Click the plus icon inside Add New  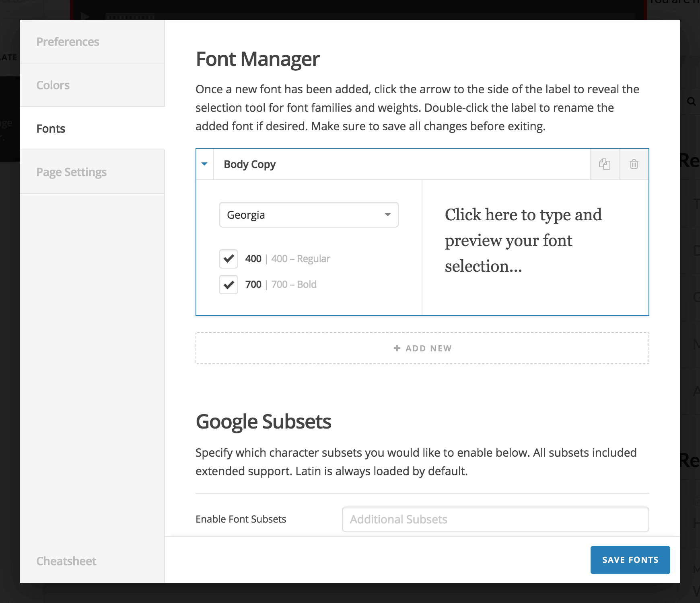coord(397,348)
